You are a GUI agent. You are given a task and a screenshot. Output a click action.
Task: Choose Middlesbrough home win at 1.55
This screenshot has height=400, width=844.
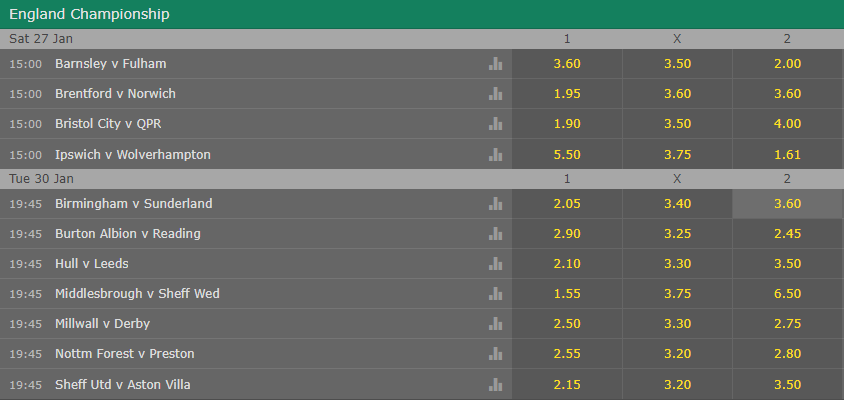pos(567,293)
